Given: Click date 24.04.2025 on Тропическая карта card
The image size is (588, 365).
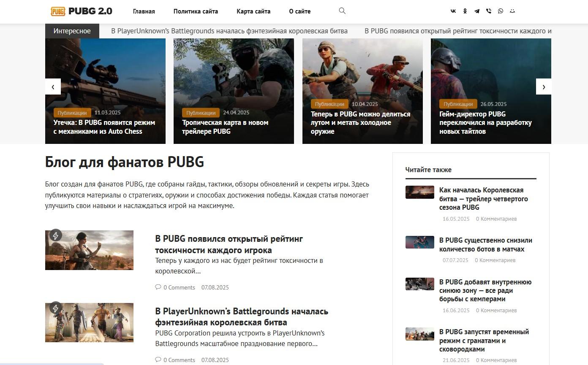Looking at the screenshot, I should 236,113.
